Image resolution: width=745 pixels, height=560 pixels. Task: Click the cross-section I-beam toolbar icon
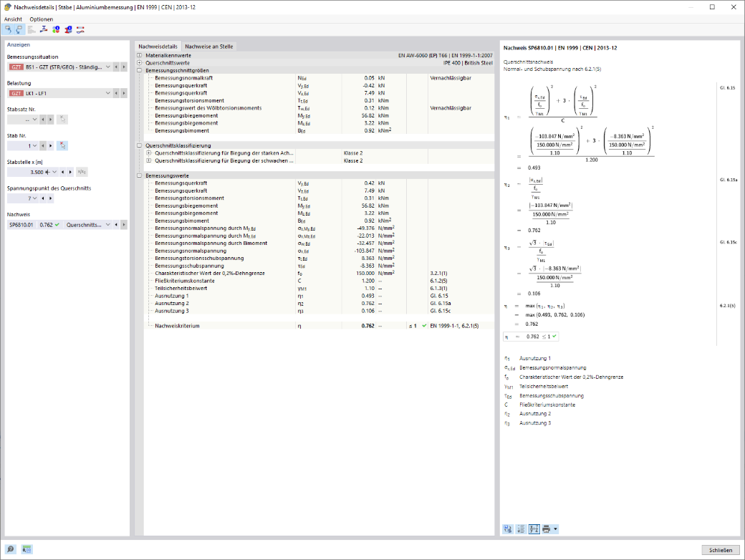tap(44, 29)
